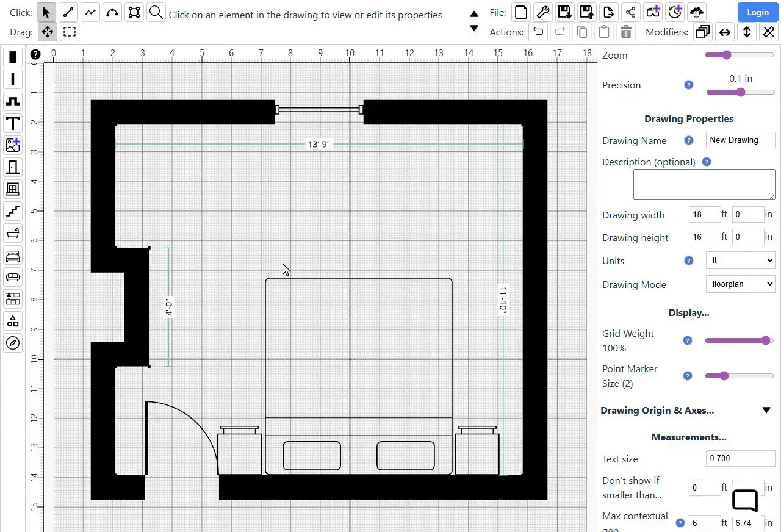Create a new blank file
The image size is (781, 532).
click(x=520, y=12)
